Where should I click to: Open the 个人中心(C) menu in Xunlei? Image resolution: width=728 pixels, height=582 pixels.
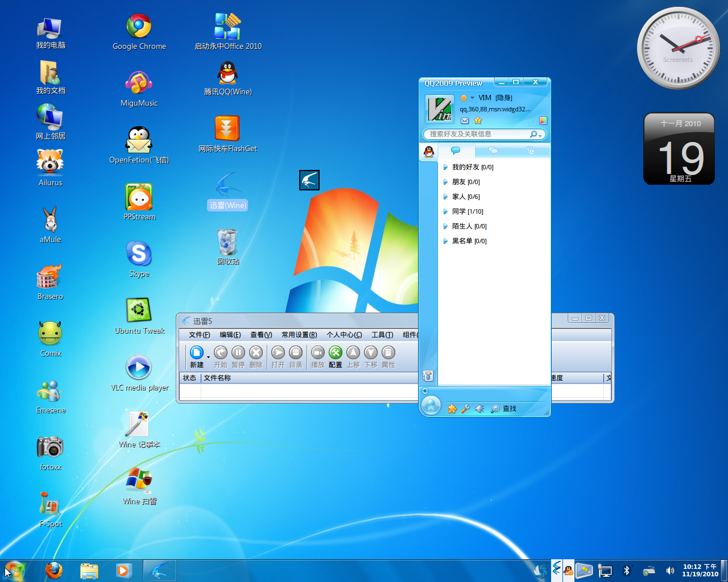(344, 335)
